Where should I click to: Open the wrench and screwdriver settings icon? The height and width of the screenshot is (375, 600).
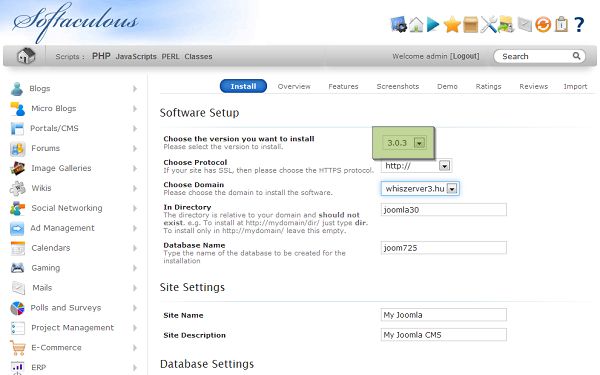488,24
